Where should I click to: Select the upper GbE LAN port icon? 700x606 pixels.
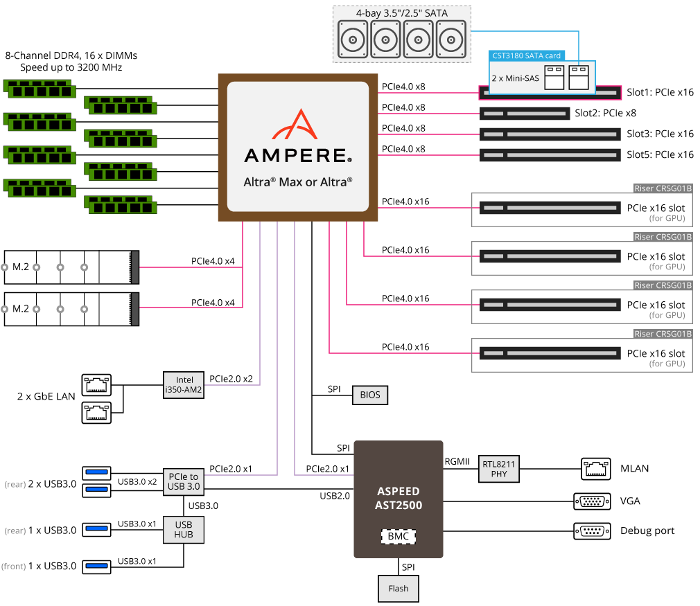pyautogui.click(x=96, y=385)
